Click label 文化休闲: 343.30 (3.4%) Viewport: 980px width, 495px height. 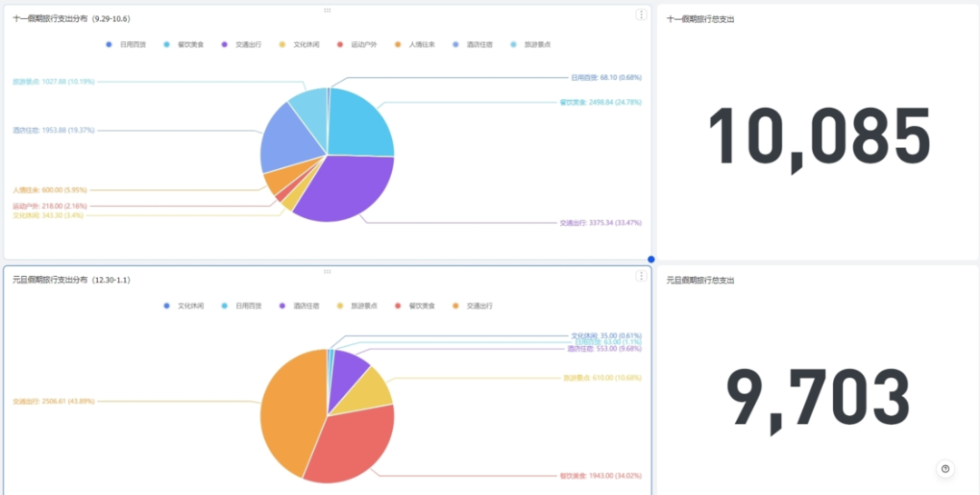[x=48, y=215]
